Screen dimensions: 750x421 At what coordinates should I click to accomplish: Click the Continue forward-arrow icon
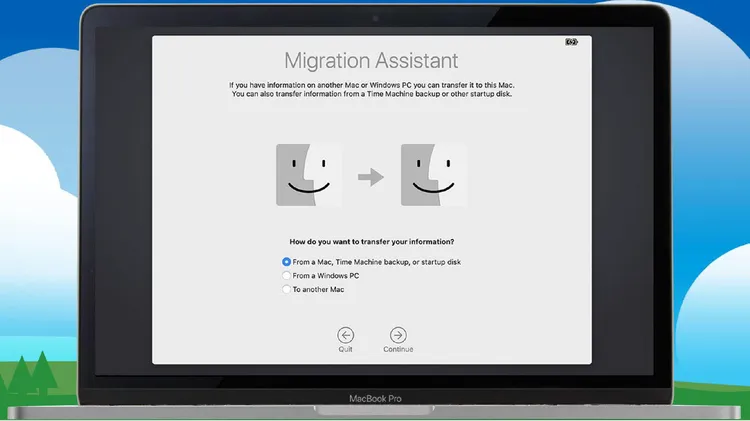tap(398, 335)
